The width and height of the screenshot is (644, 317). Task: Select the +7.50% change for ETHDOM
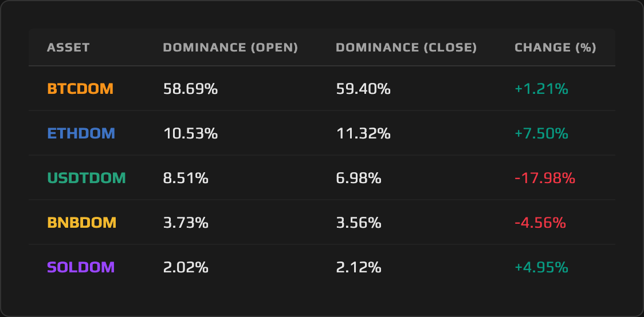click(x=541, y=133)
